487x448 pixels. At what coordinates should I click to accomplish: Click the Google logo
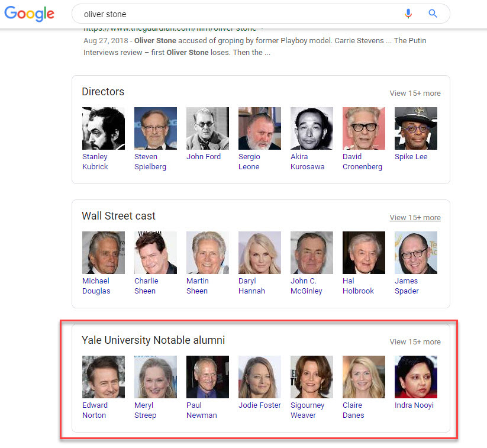[30, 14]
